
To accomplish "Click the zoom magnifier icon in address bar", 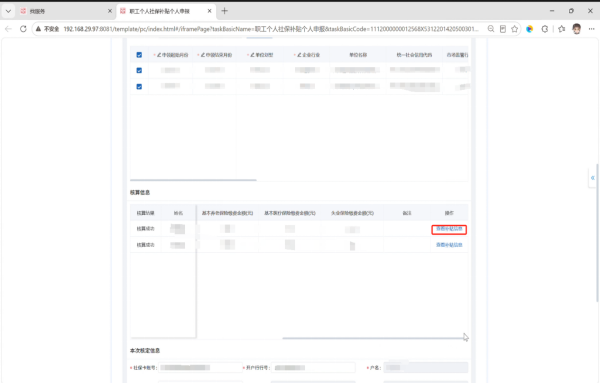I will (491, 29).
